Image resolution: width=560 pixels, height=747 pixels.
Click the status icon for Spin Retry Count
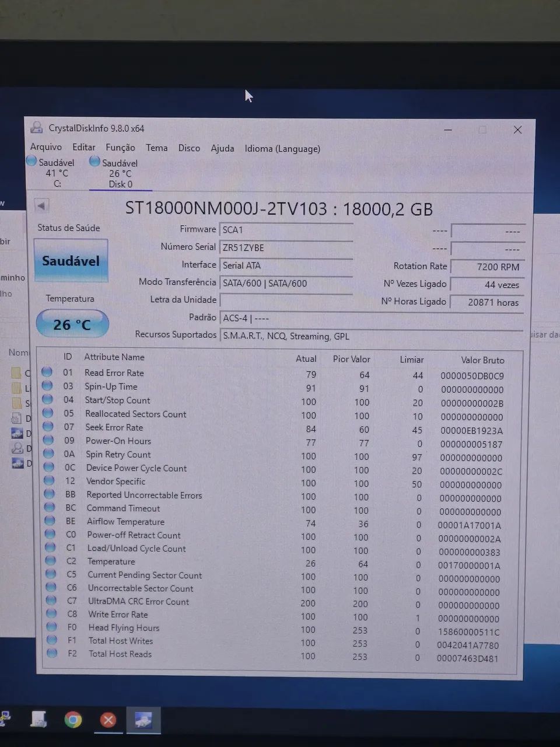[49, 453]
